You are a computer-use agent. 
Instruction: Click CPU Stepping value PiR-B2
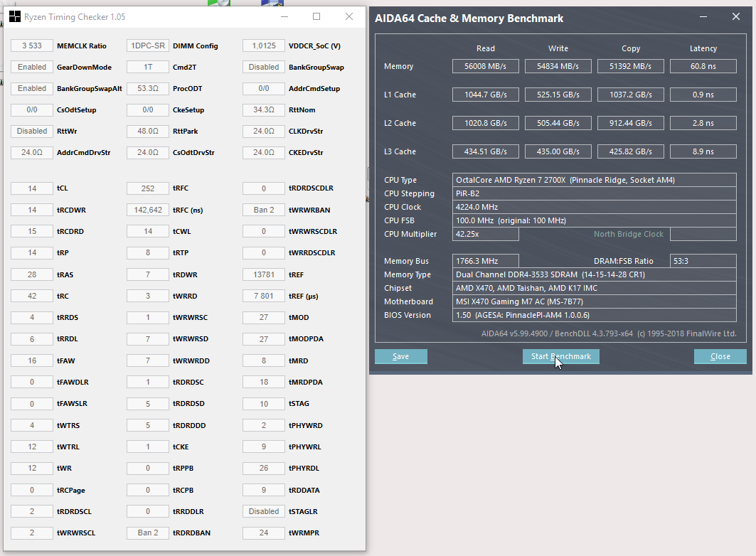594,193
